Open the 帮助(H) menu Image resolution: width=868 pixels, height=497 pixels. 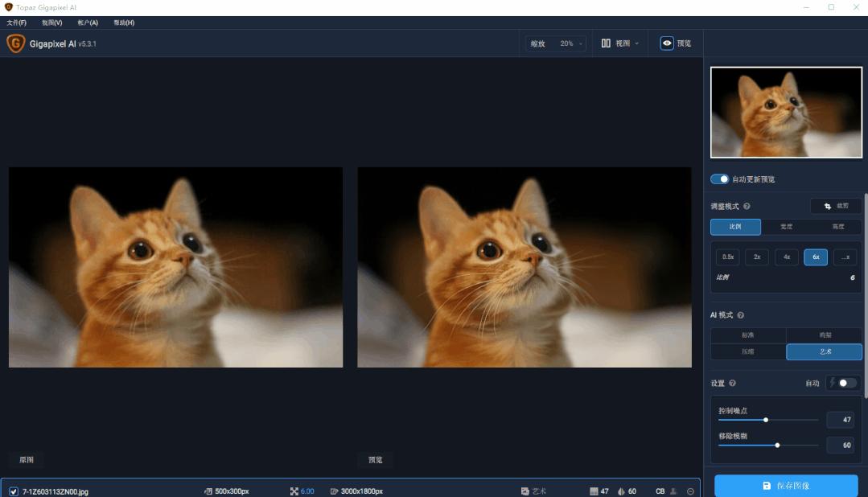point(124,23)
